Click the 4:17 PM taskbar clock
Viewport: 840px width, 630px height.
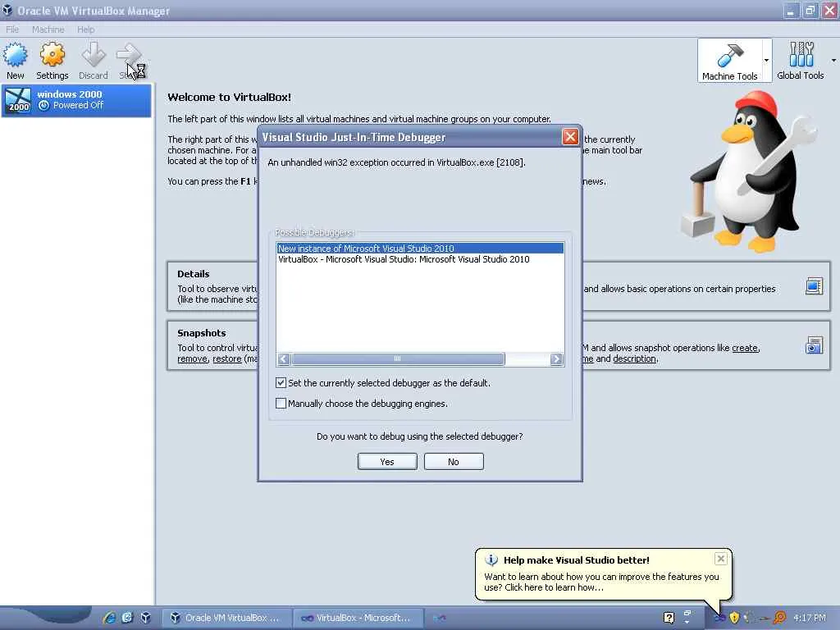pyautogui.click(x=809, y=618)
